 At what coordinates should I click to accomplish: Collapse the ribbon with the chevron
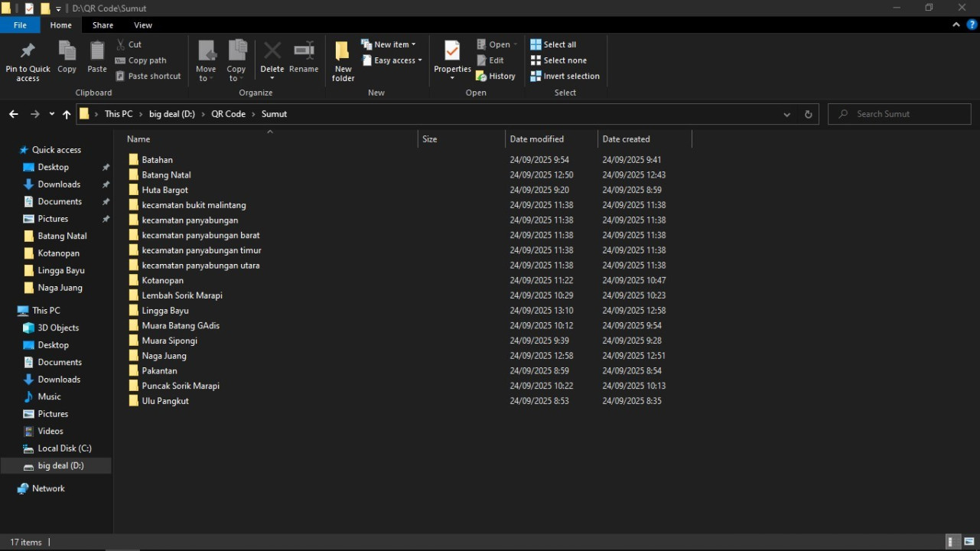pyautogui.click(x=956, y=25)
